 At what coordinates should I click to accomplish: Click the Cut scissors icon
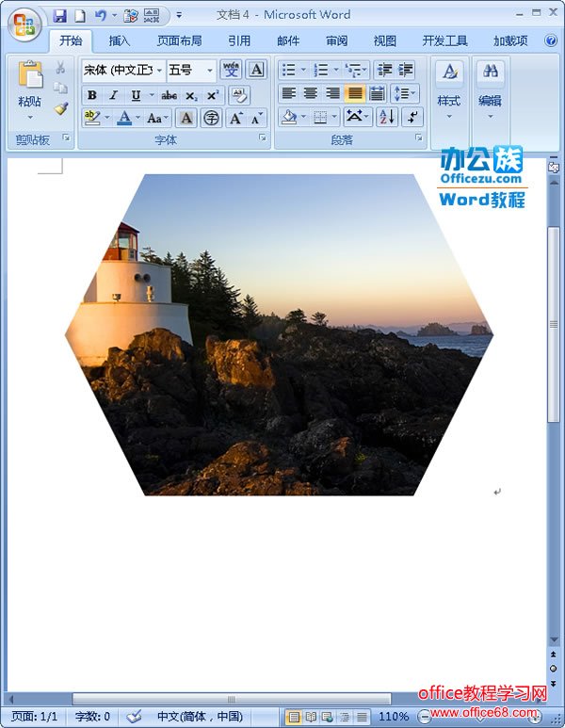60,68
